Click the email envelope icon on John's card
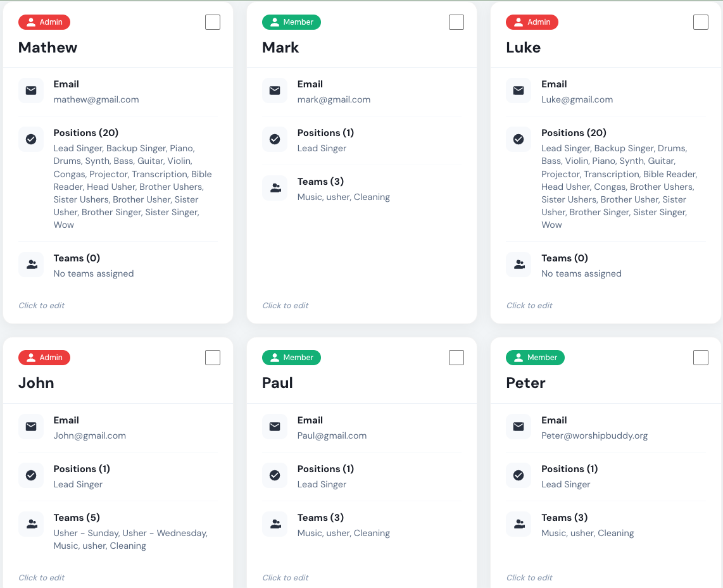Image resolution: width=723 pixels, height=588 pixels. tap(31, 427)
